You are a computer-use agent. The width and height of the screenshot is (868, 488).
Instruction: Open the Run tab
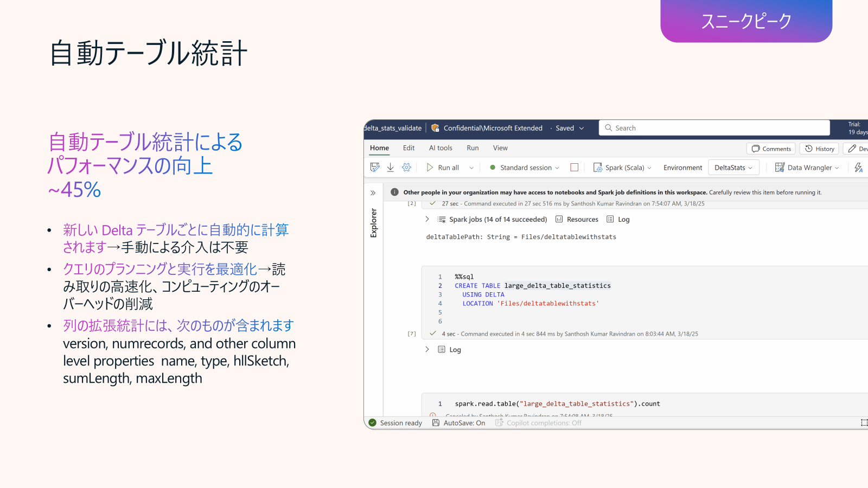pyautogui.click(x=473, y=148)
